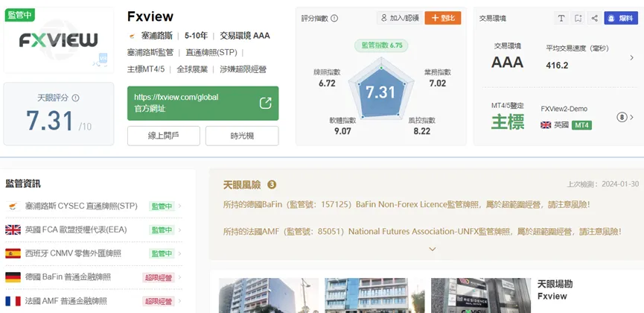Click the risk count badge 3
The width and height of the screenshot is (644, 313).
pyautogui.click(x=272, y=185)
